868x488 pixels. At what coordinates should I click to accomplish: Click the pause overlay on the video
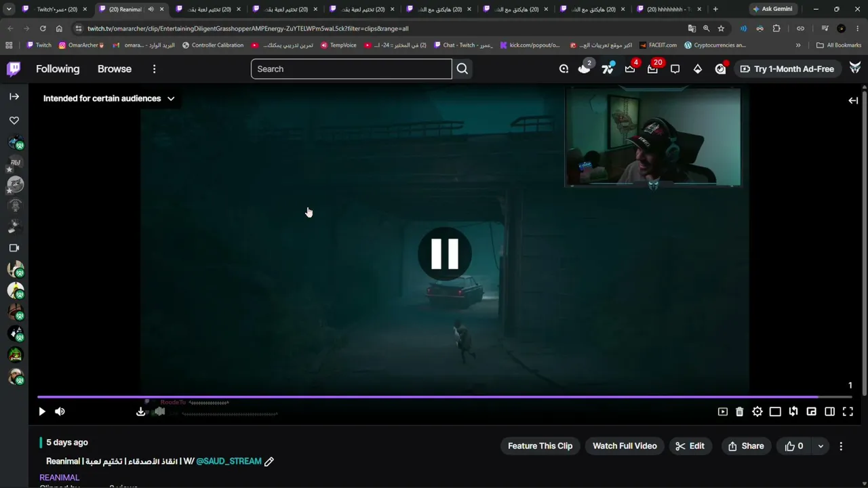click(445, 253)
